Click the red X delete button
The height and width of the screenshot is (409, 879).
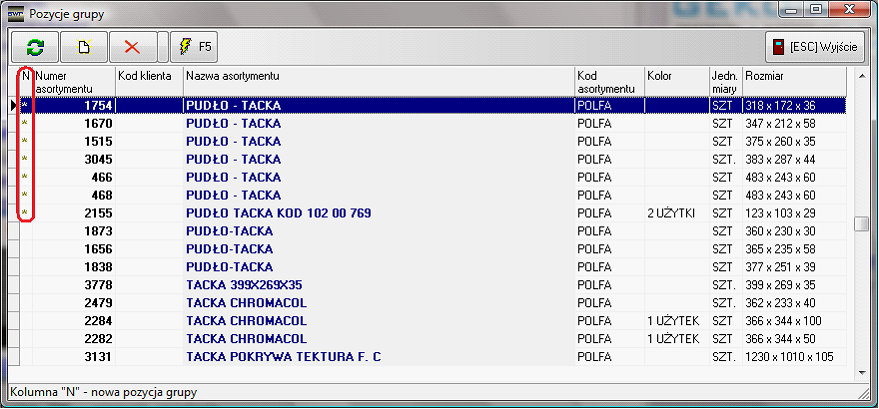131,47
